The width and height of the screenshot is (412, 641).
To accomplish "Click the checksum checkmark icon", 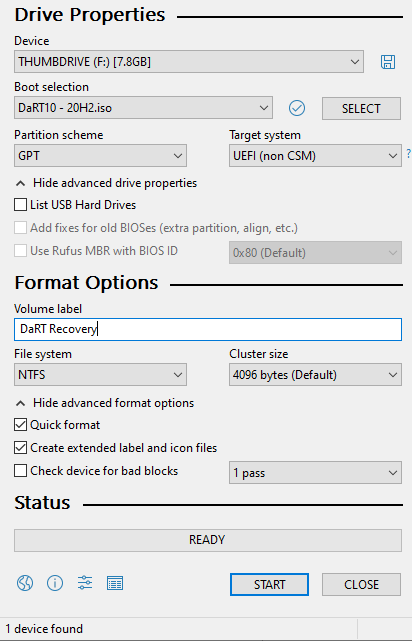I will point(297,108).
